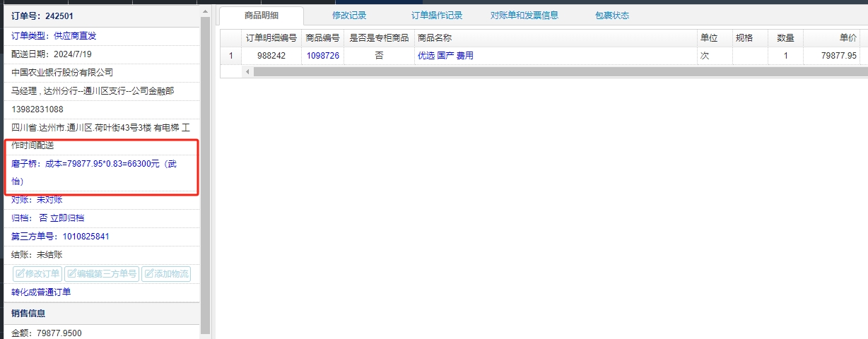Click the 编辑第三方单号 button
Image resolution: width=868 pixels, height=339 pixels.
coord(102,274)
